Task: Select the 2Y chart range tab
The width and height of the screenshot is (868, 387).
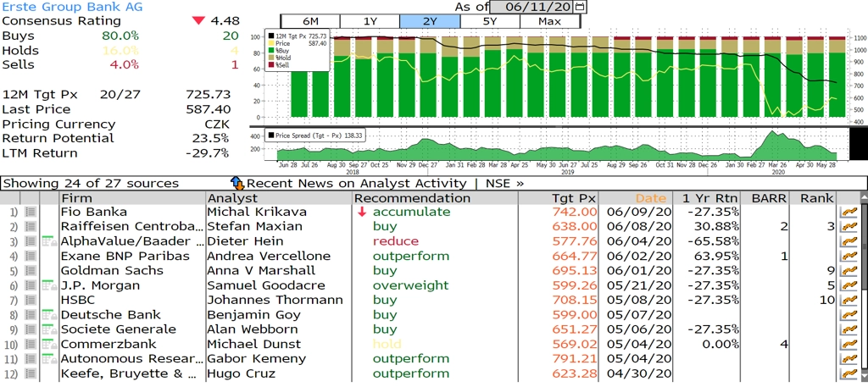Action: click(430, 21)
